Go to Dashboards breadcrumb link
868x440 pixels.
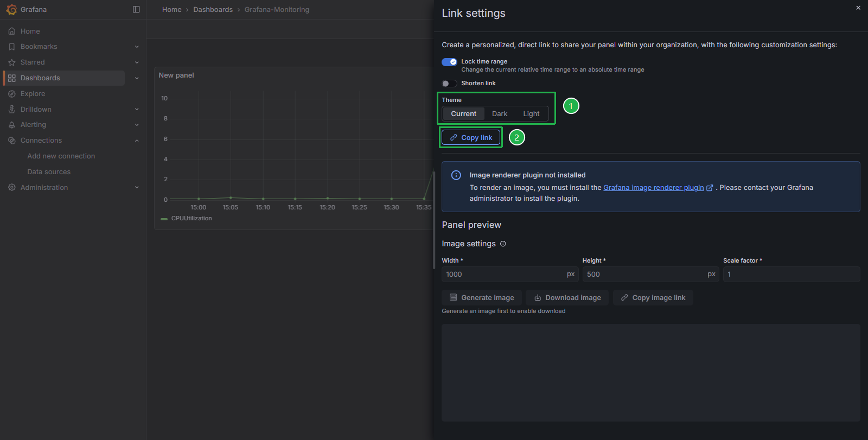[213, 10]
